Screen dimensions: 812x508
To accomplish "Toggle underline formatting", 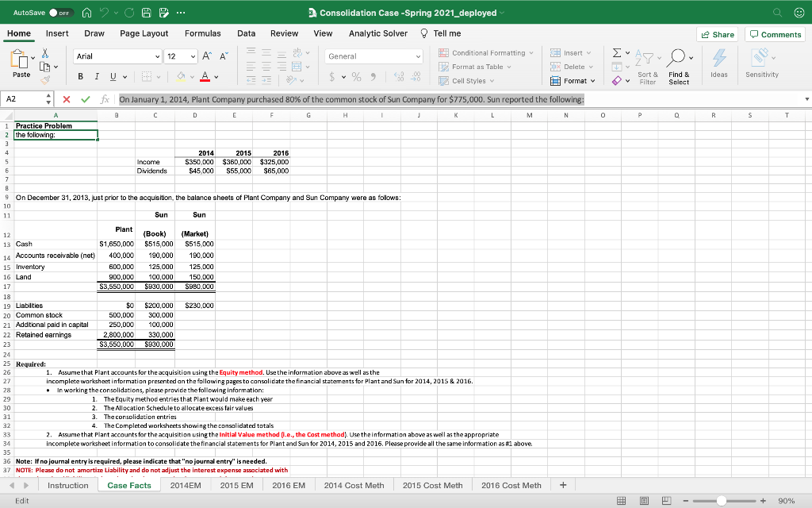I will pos(113,76).
